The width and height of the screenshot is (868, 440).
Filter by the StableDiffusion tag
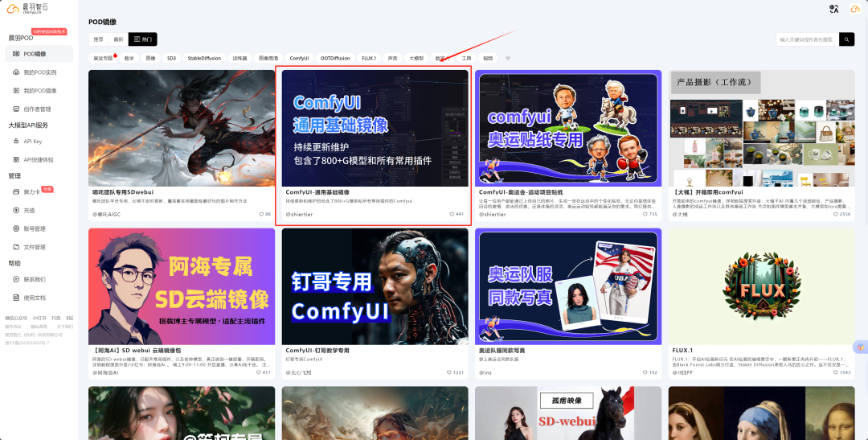204,58
